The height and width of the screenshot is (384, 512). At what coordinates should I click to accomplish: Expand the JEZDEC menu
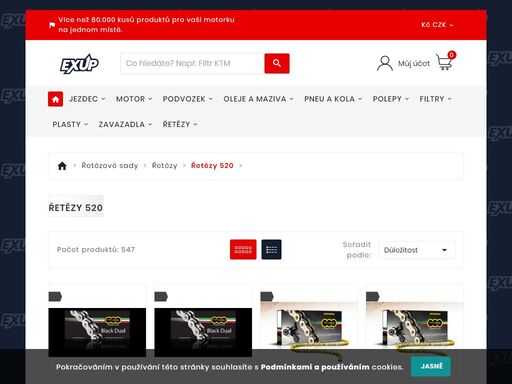click(x=87, y=99)
